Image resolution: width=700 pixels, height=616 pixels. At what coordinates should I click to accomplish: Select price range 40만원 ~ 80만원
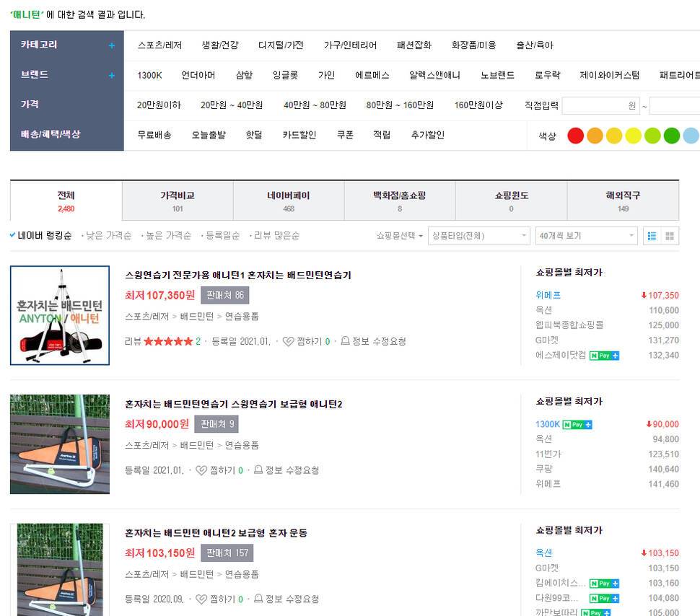[x=315, y=105]
